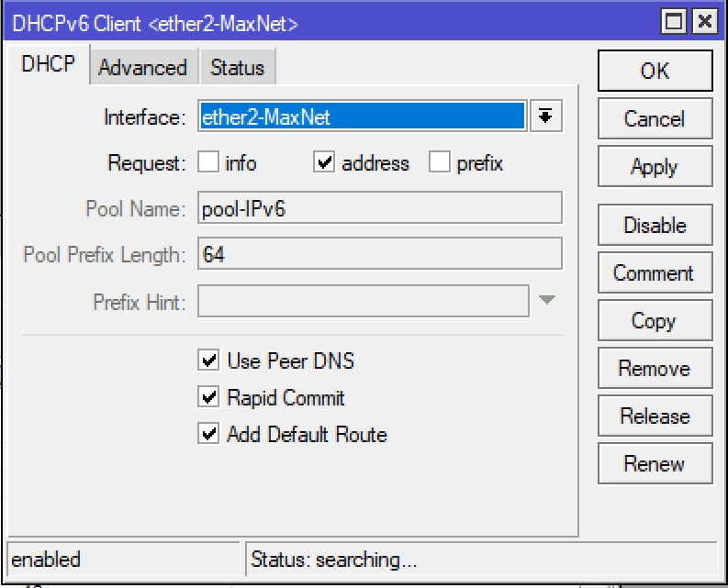Expand the Prefix Hint arrow

point(547,300)
